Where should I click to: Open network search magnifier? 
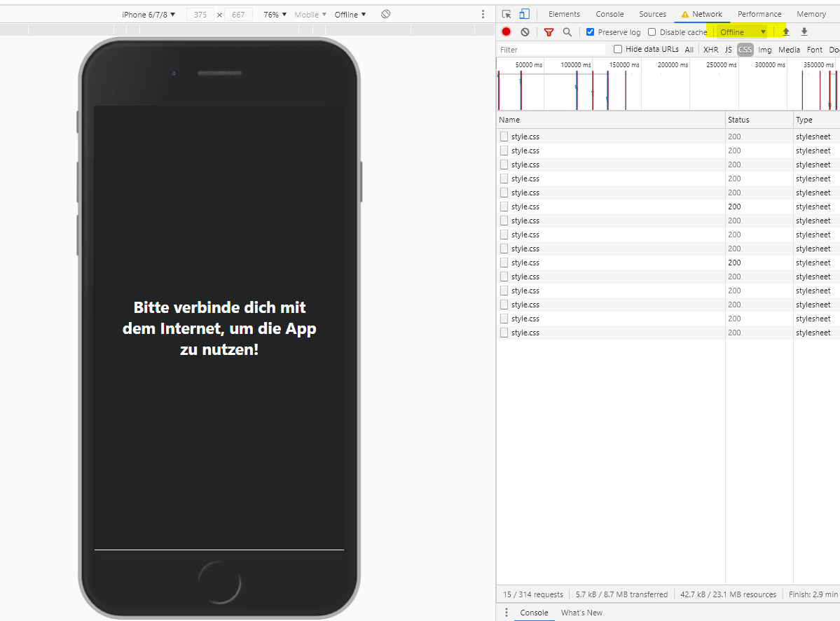click(567, 32)
